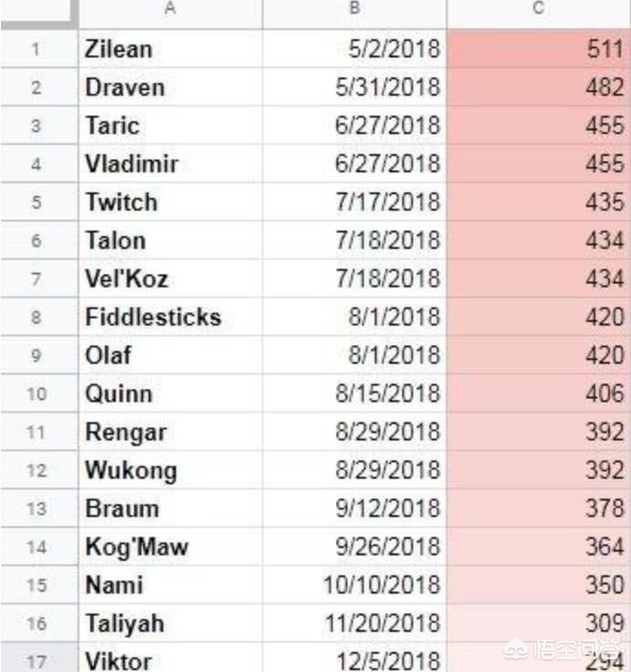Click the Draven name cell
Viewport: 631px width, 672px height.
pyautogui.click(x=171, y=88)
